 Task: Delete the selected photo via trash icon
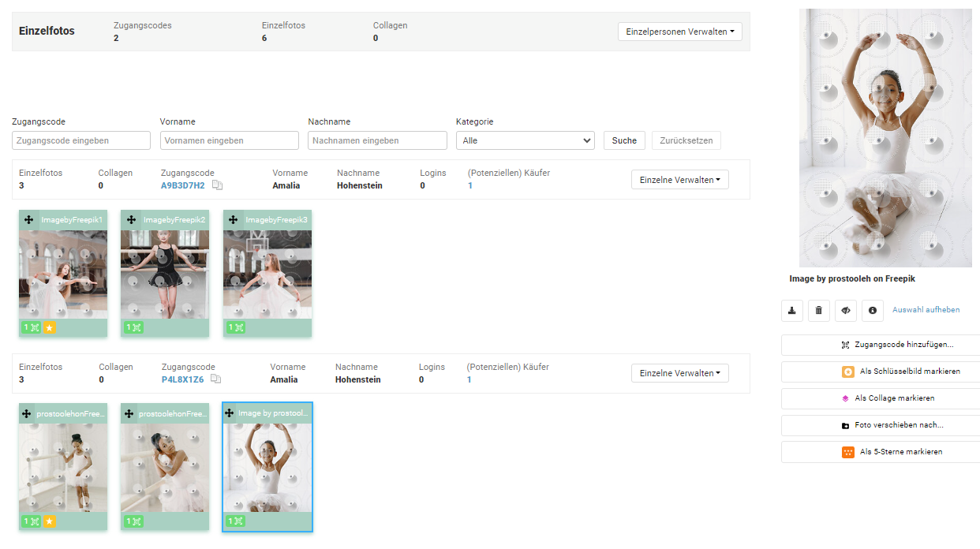[x=819, y=311]
